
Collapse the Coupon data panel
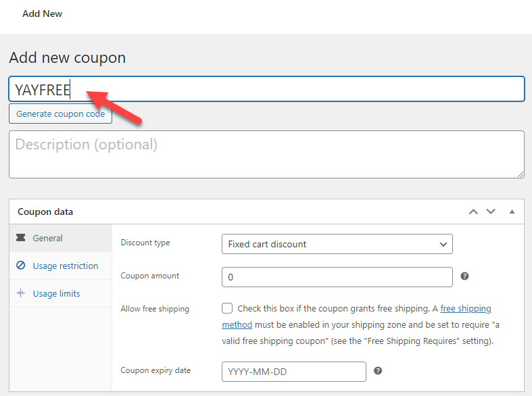[512, 212]
